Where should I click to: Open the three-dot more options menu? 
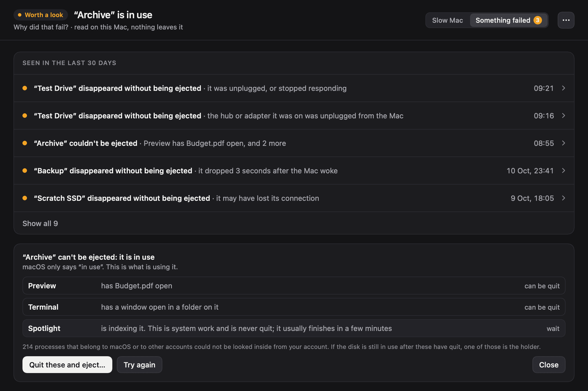tap(566, 20)
